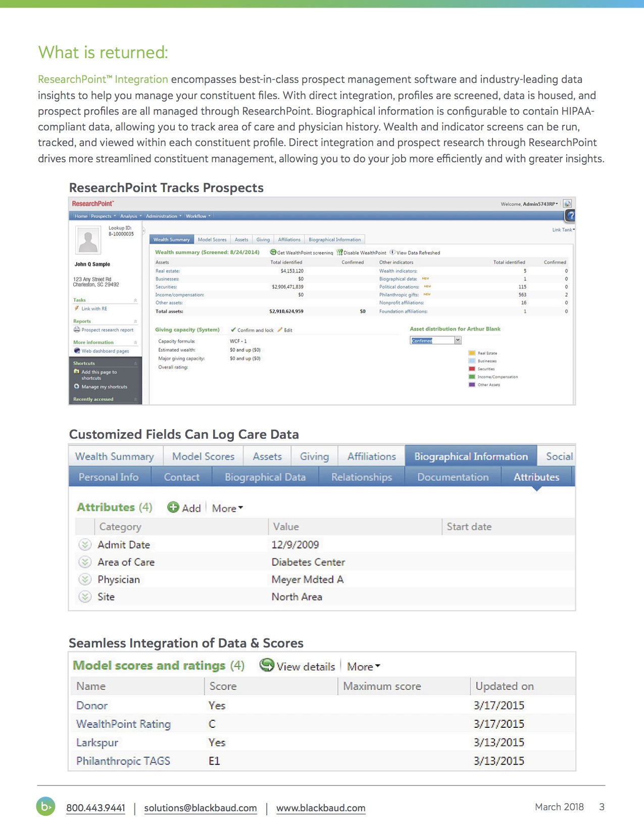644x834 pixels.
Task: Click the Securities red legend swatch
Action: [472, 368]
